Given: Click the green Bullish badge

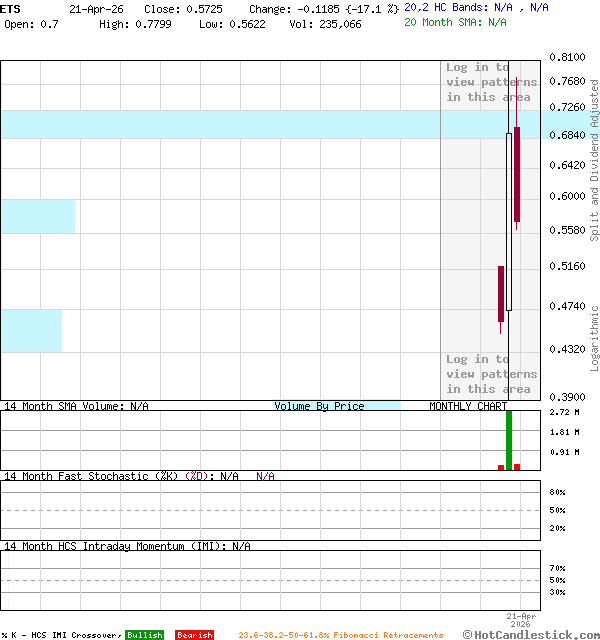Looking at the screenshot, I should (x=144, y=635).
